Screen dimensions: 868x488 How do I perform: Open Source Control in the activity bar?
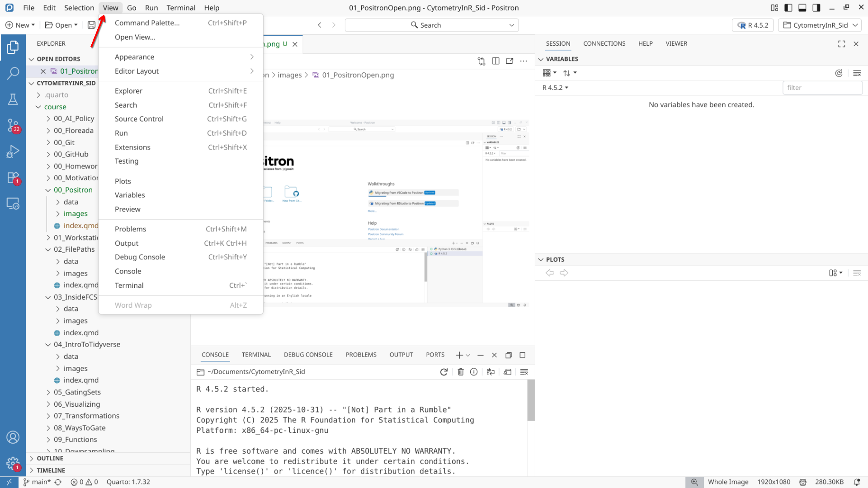click(13, 125)
